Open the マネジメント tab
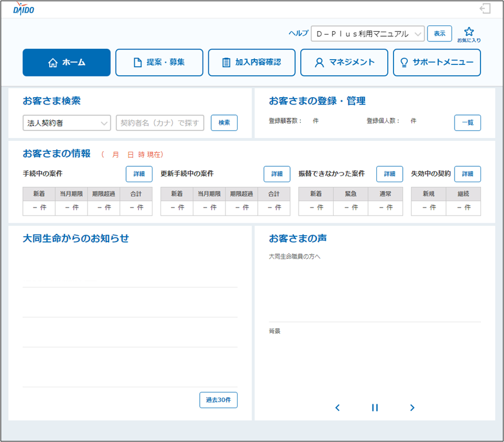Image resolution: width=504 pixels, height=442 pixels. pos(344,62)
